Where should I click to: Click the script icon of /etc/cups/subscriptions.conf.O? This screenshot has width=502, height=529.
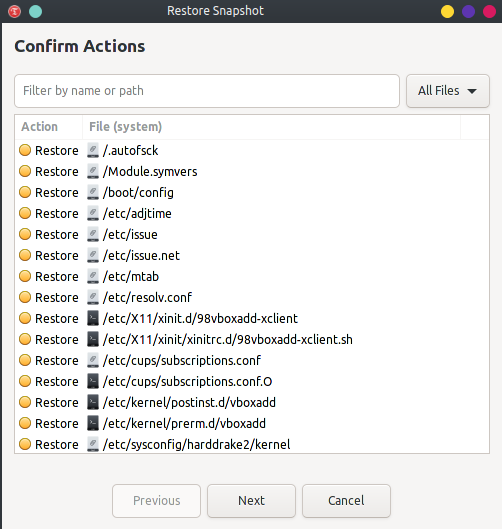[x=93, y=382]
